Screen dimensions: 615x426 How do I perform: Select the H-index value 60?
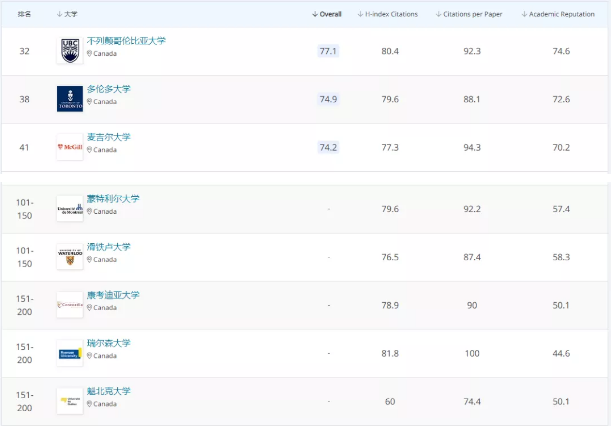tap(390, 402)
